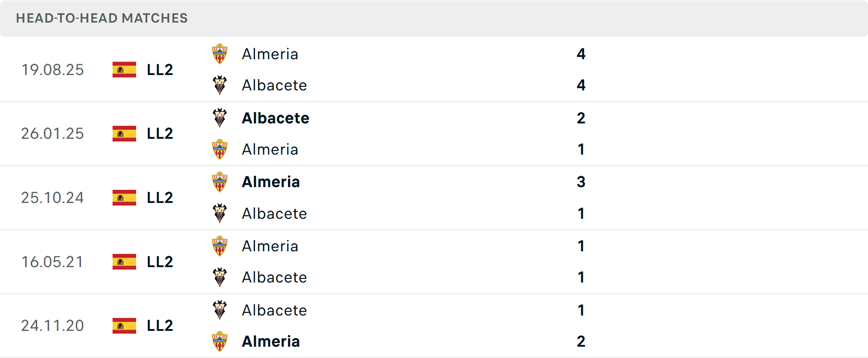Select LL2 league label for 26.01.25
The width and height of the screenshot is (868, 358).
tap(160, 133)
